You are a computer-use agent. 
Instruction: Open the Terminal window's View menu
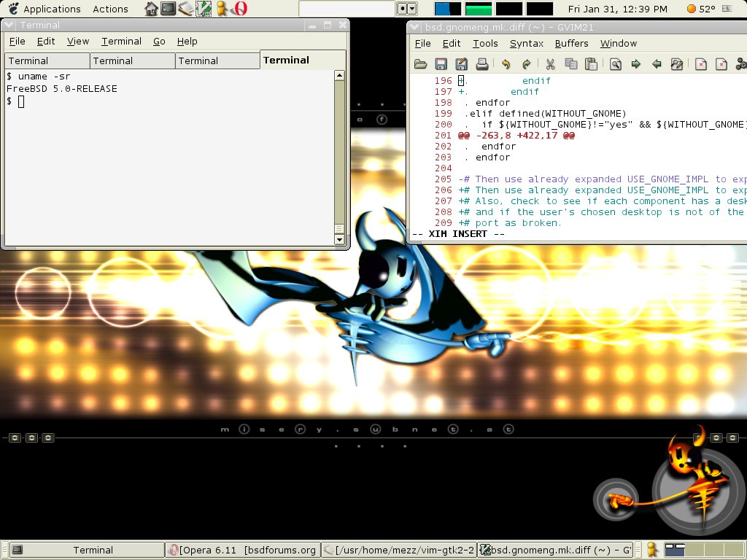pos(77,42)
